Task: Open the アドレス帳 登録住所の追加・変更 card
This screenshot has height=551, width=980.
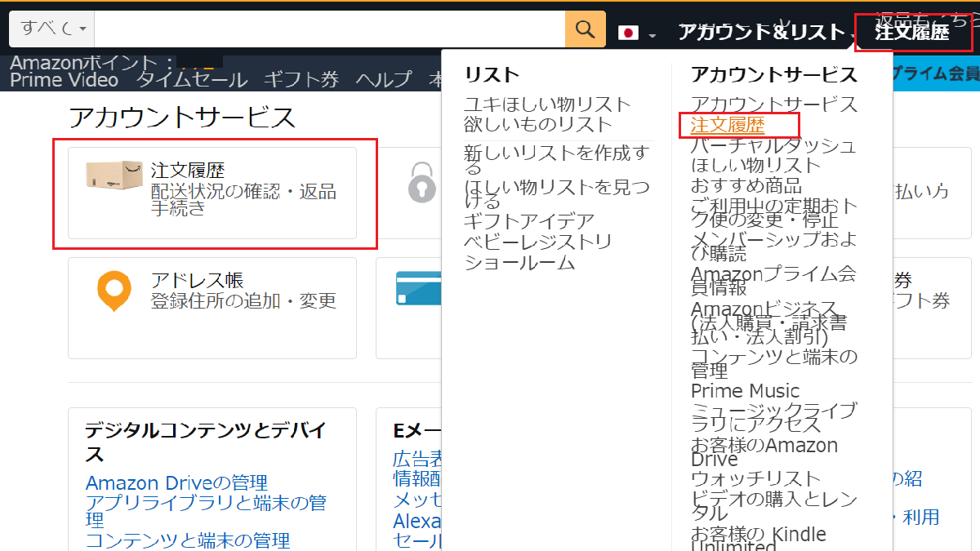Action: [x=212, y=308]
